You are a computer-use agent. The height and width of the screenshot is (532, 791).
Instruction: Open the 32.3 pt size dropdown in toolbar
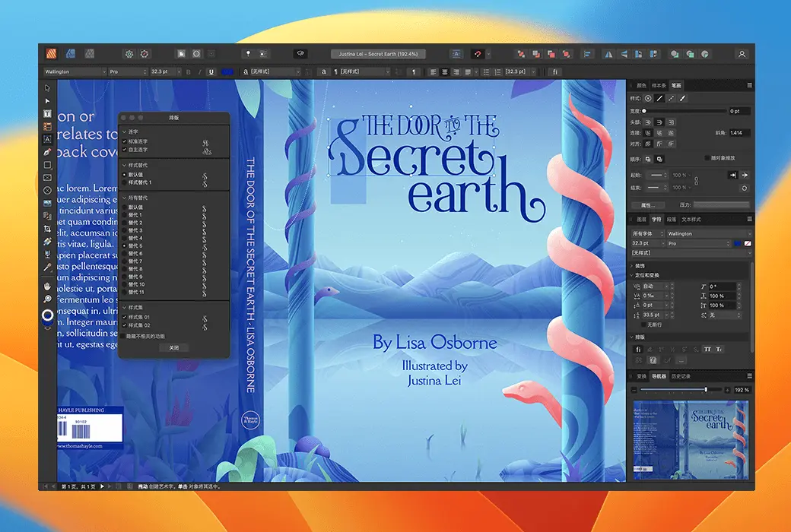(166, 71)
